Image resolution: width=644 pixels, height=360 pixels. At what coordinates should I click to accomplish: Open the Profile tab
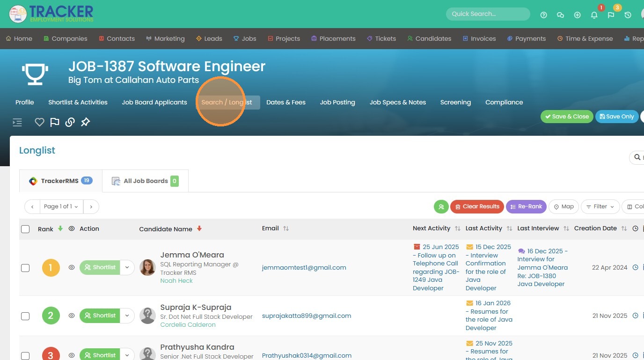coord(25,102)
